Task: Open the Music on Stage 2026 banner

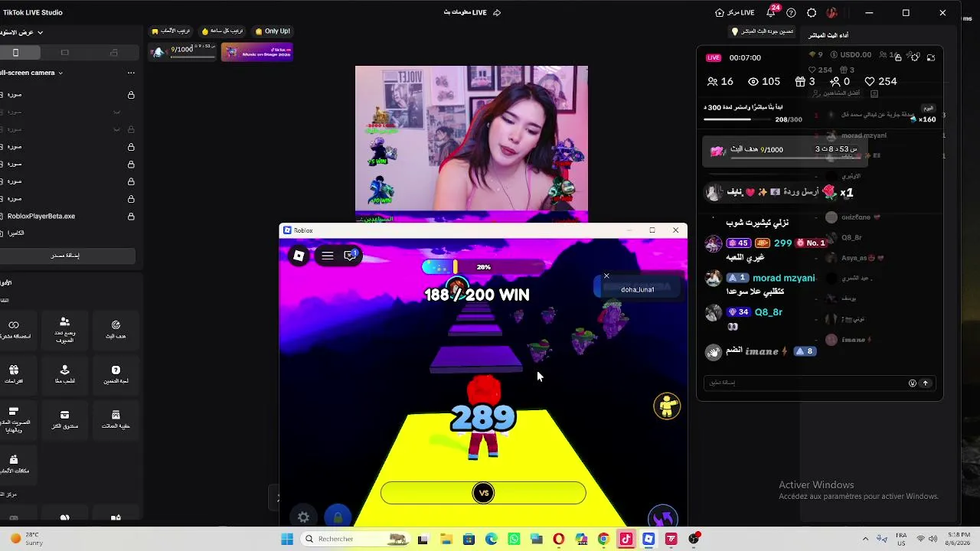Action: [x=256, y=51]
